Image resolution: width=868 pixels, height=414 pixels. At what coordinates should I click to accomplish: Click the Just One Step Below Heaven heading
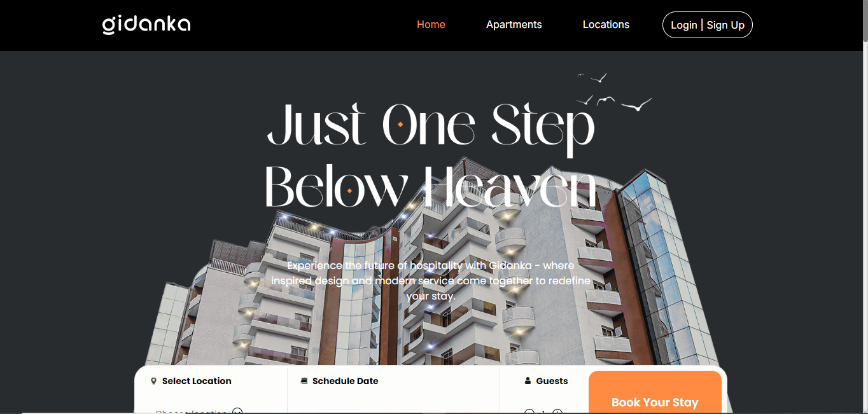431,156
